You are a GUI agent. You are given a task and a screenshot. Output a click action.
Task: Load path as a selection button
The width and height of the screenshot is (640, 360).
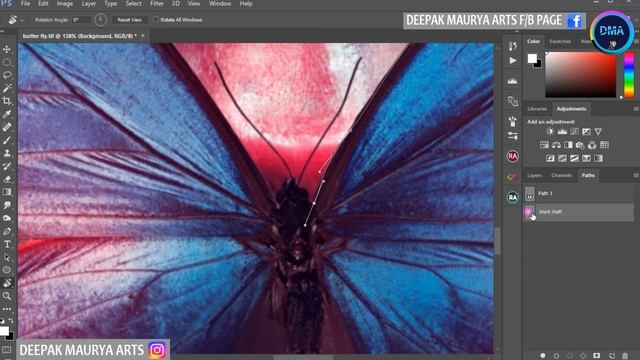[570, 356]
